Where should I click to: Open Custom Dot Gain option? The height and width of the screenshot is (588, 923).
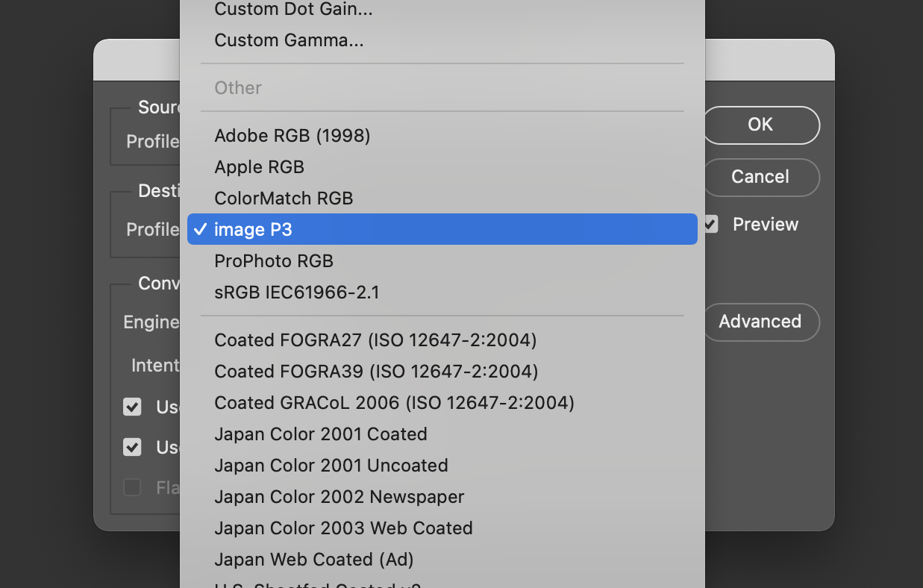coord(293,10)
